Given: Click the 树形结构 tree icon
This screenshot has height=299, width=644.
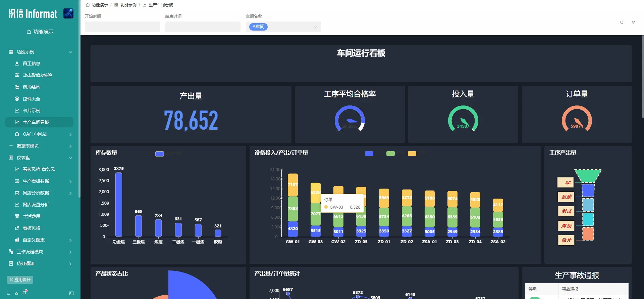Looking at the screenshot, I should click(17, 87).
